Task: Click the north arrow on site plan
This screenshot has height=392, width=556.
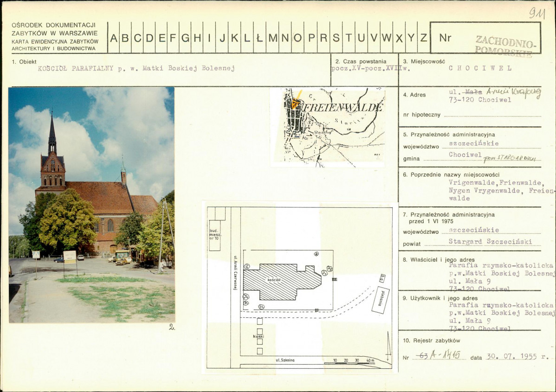Action: [x=388, y=346]
